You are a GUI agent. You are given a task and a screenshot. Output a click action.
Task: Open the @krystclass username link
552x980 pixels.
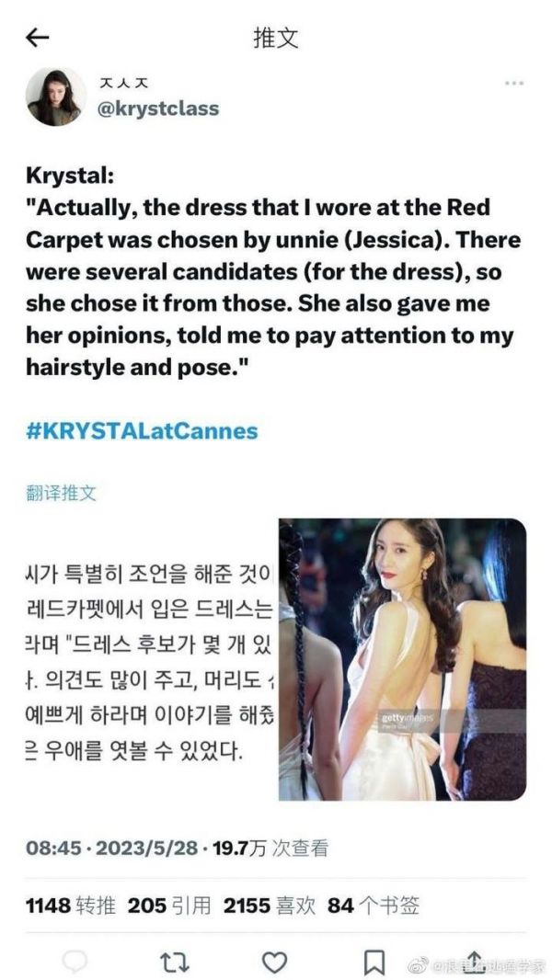159,108
